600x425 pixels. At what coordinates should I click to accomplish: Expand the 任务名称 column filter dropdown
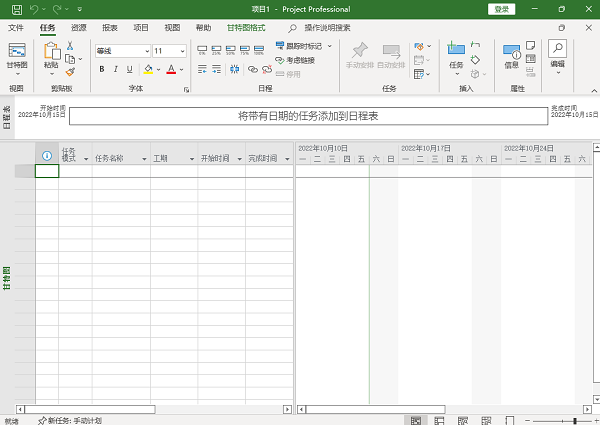143,159
